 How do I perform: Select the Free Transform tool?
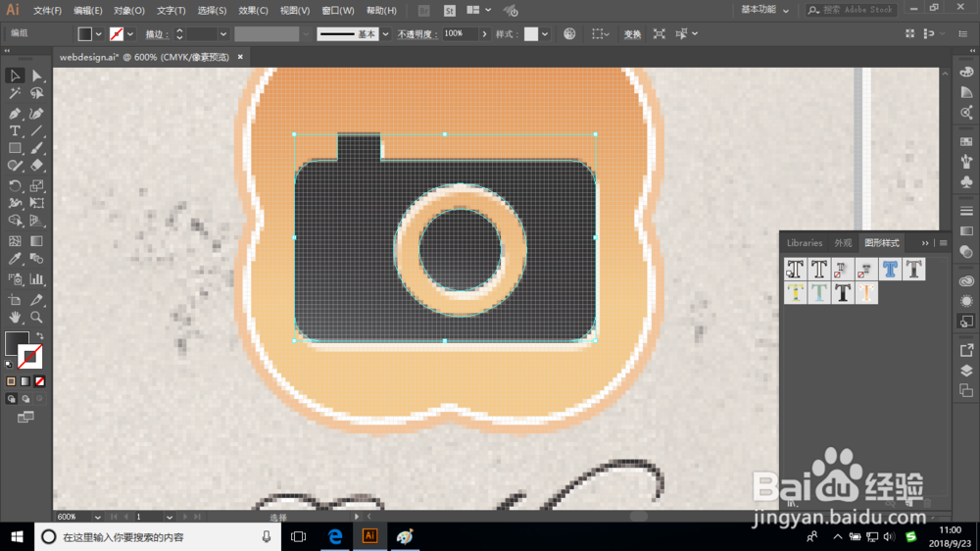[x=36, y=203]
